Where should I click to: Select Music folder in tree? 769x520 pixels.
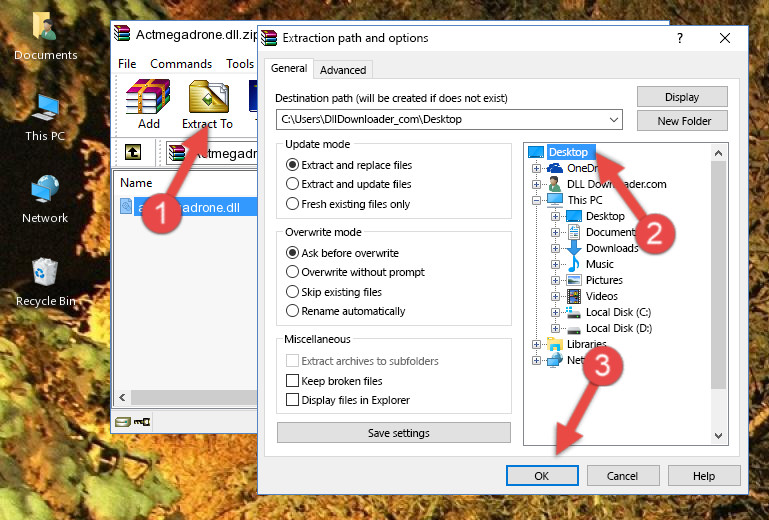tap(599, 264)
